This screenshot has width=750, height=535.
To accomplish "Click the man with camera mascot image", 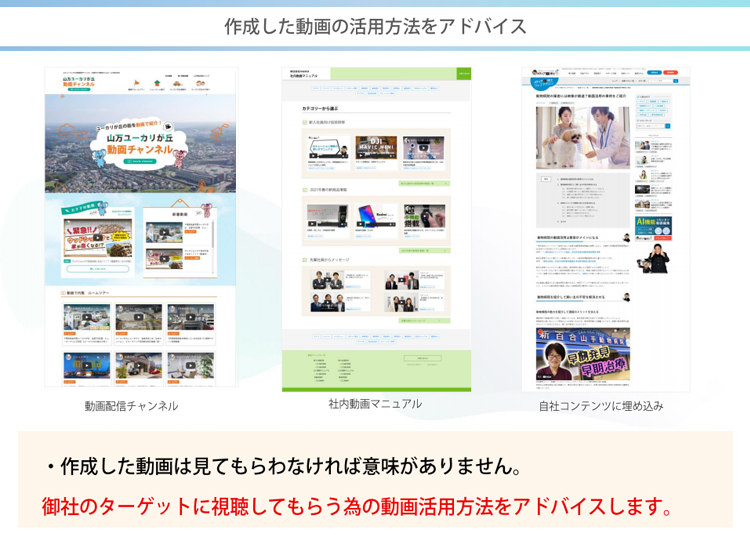I will [x=653, y=259].
